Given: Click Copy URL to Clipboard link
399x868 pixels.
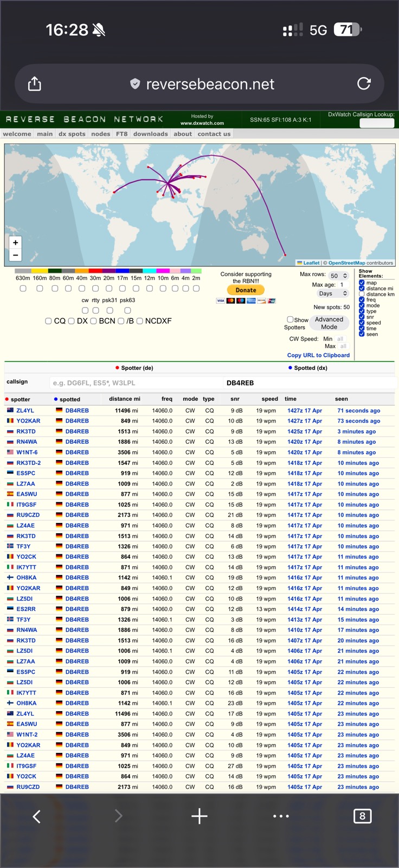Looking at the screenshot, I should pos(318,355).
